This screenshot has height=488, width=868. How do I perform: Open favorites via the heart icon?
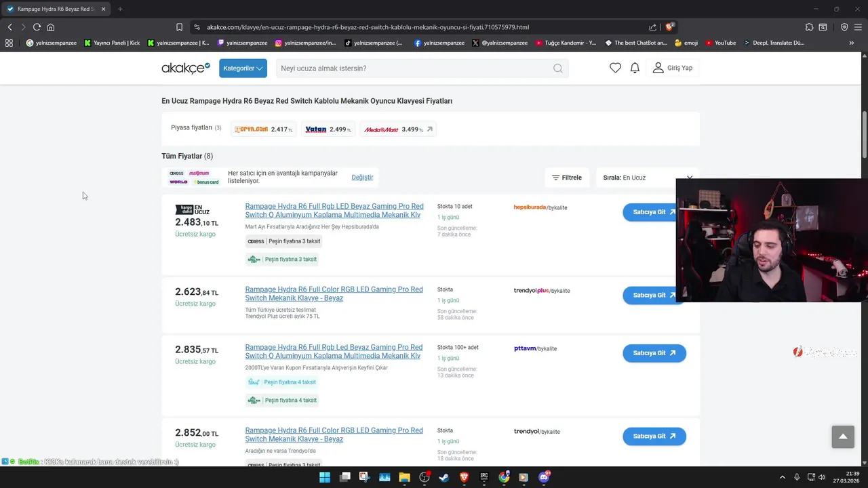click(615, 68)
